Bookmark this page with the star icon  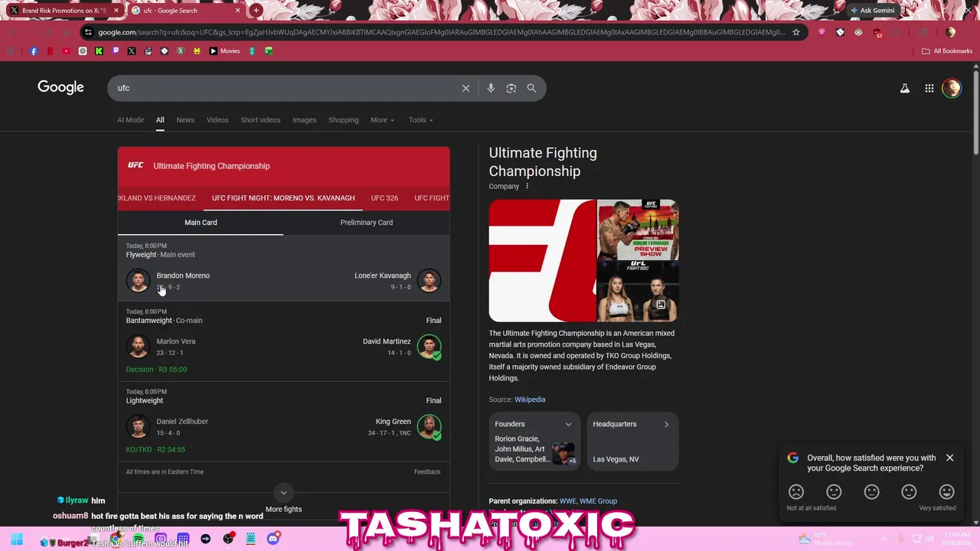pos(796,32)
